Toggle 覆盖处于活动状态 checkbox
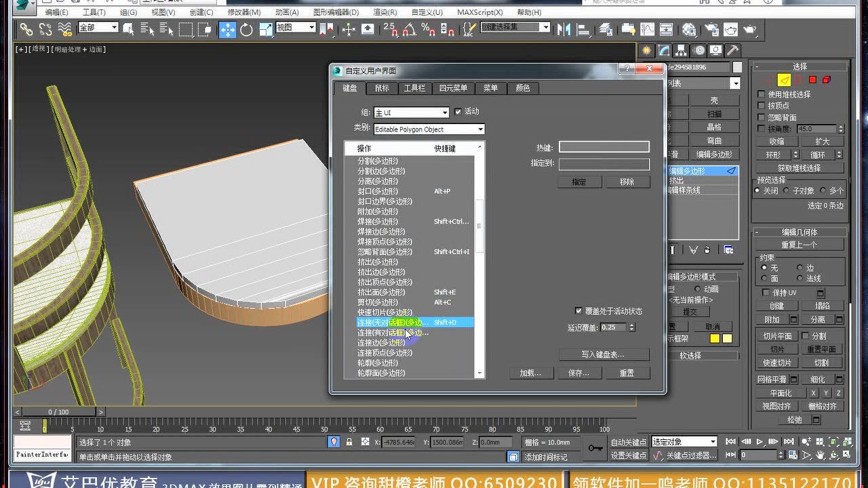The height and width of the screenshot is (488, 868). click(x=578, y=311)
